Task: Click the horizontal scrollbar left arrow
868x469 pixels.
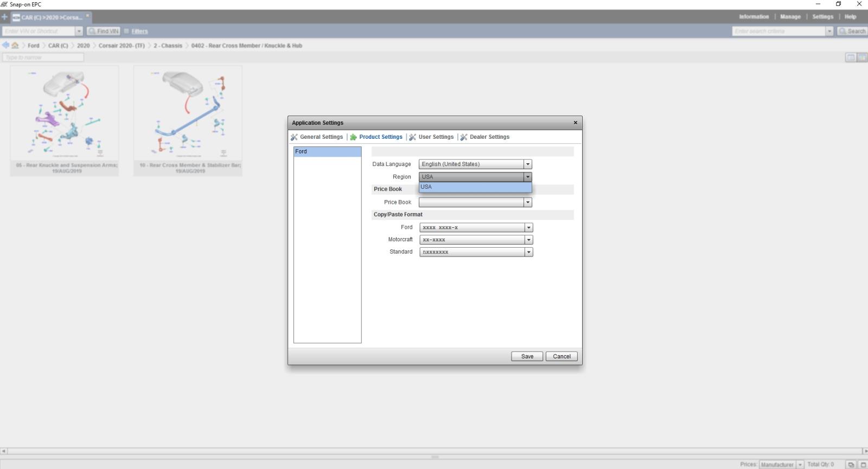Action: coord(4,451)
